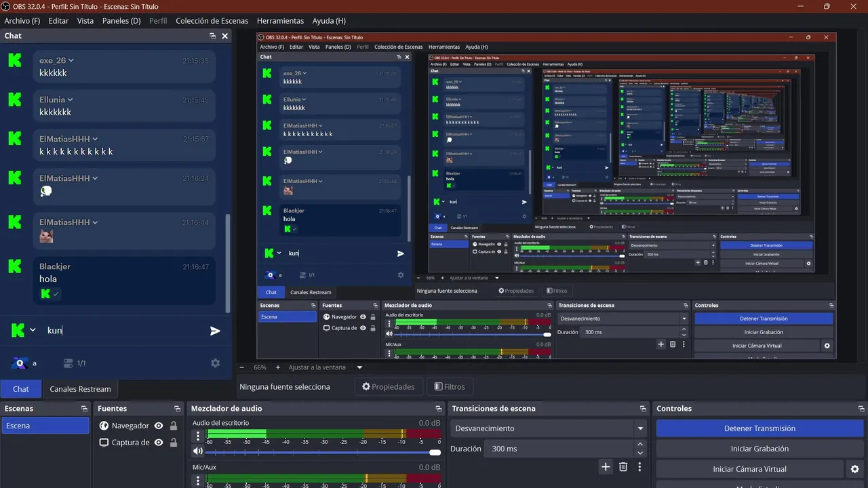Open the Ayuda (H) menu
Image resolution: width=868 pixels, height=488 pixels.
(x=329, y=20)
